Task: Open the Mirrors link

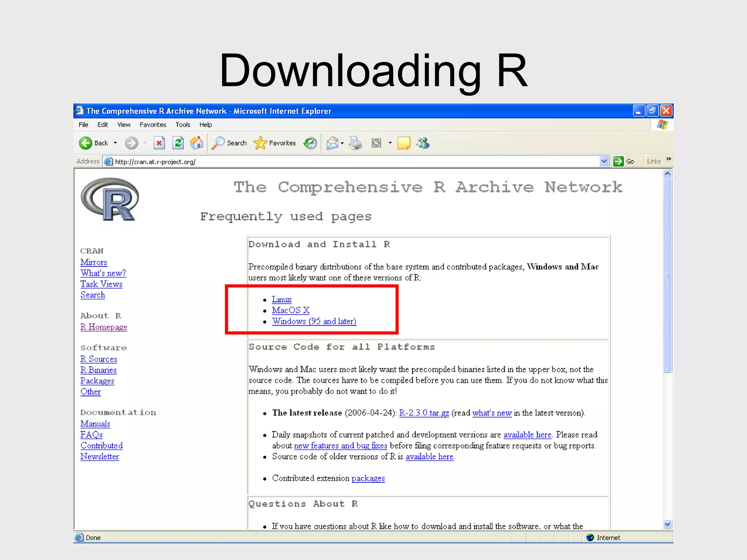Action: [94, 262]
